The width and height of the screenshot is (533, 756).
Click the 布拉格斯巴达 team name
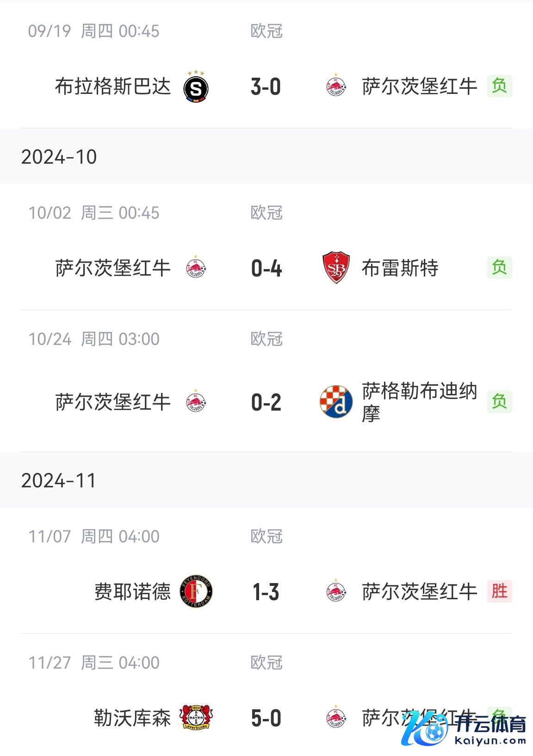113,87
